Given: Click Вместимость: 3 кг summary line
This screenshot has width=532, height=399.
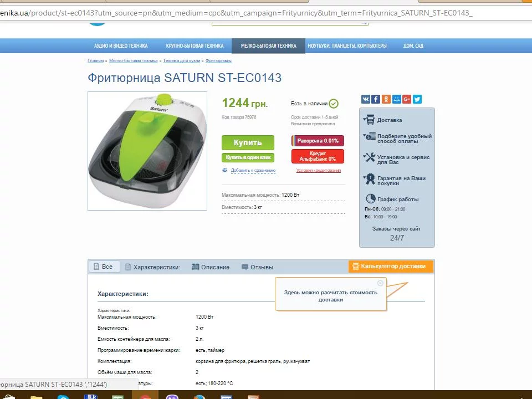Looking at the screenshot, I should point(242,207).
